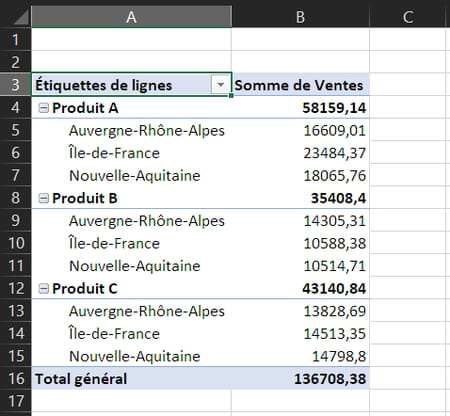Select the Somme de Ventes header cell
The image size is (450, 416).
coord(300,85)
